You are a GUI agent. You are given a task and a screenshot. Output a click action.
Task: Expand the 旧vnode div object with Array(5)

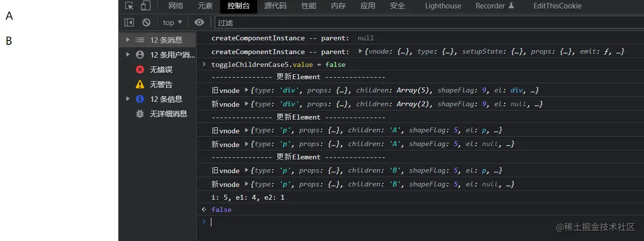click(x=247, y=90)
